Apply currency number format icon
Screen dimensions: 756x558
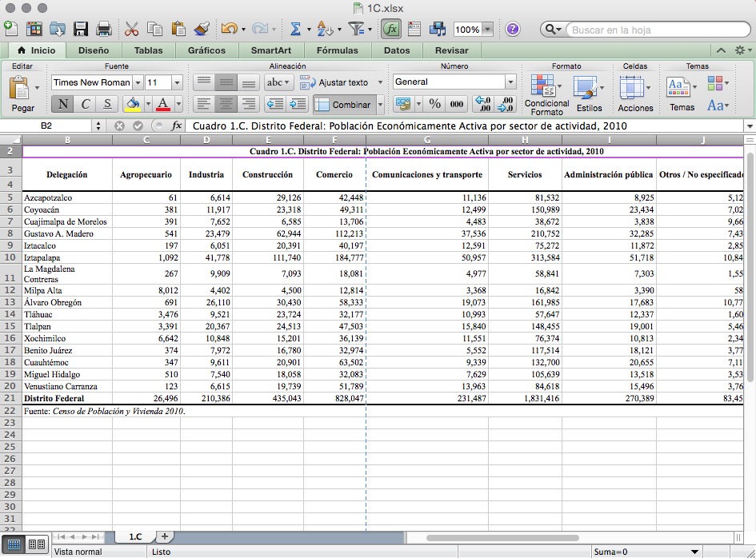403,104
